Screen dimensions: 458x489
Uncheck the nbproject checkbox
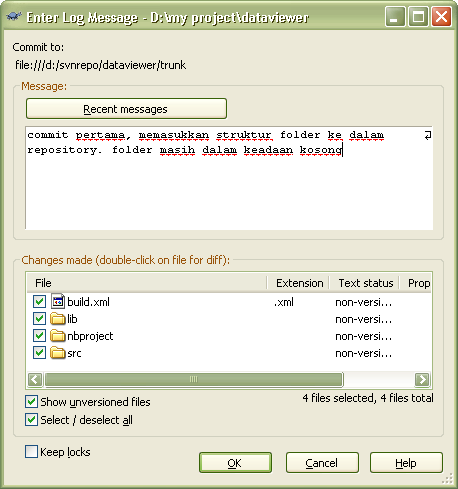click(x=39, y=336)
